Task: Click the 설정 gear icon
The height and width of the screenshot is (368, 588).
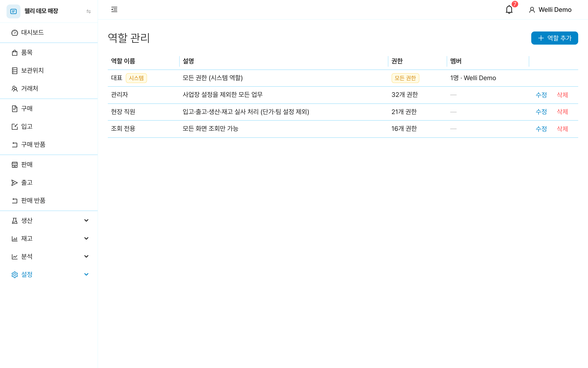Action: point(14,275)
